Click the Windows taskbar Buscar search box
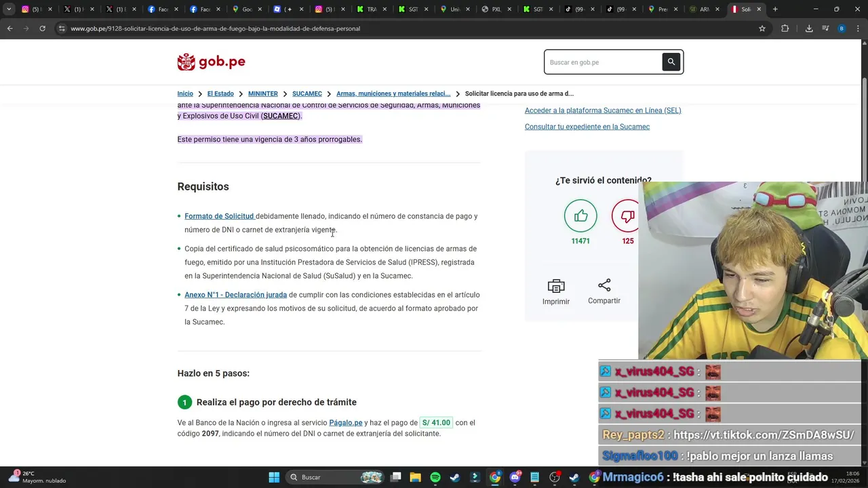 pyautogui.click(x=334, y=477)
